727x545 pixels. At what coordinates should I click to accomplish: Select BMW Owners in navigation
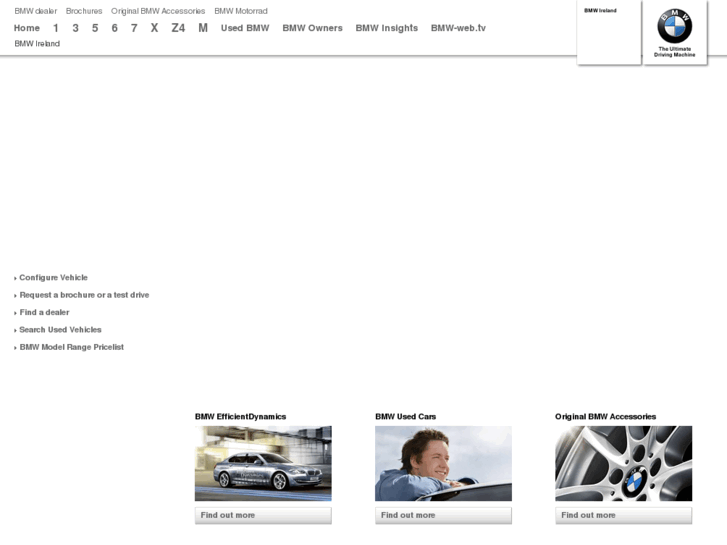312,28
